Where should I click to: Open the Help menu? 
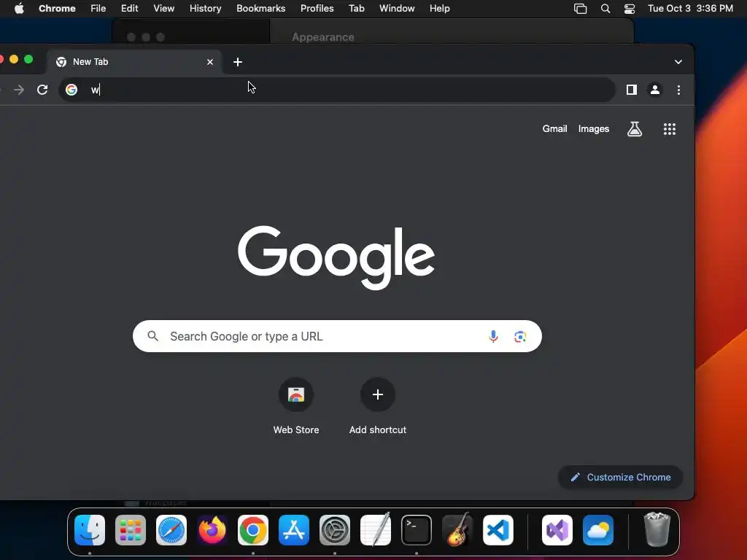click(439, 8)
